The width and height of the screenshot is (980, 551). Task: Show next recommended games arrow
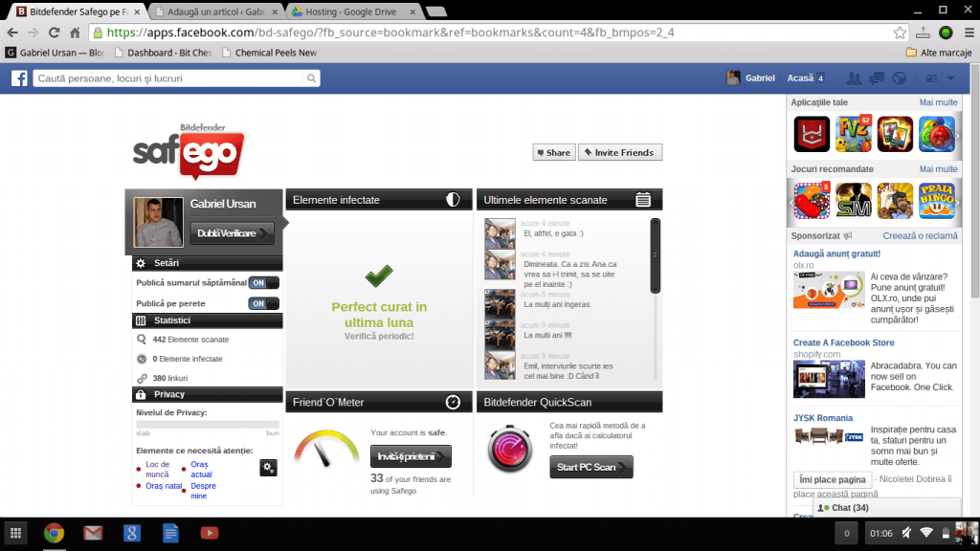[x=957, y=201]
